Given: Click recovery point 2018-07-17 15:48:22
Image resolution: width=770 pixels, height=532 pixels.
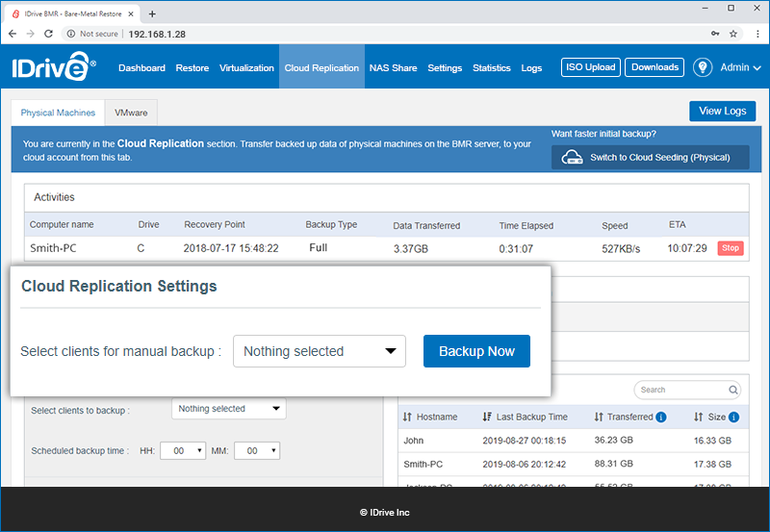Looking at the screenshot, I should (231, 248).
